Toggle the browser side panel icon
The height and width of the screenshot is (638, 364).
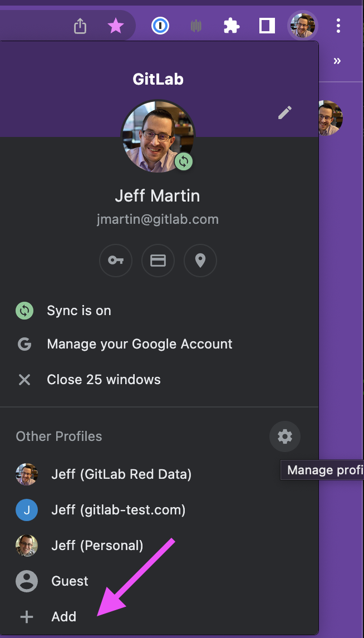(x=267, y=26)
